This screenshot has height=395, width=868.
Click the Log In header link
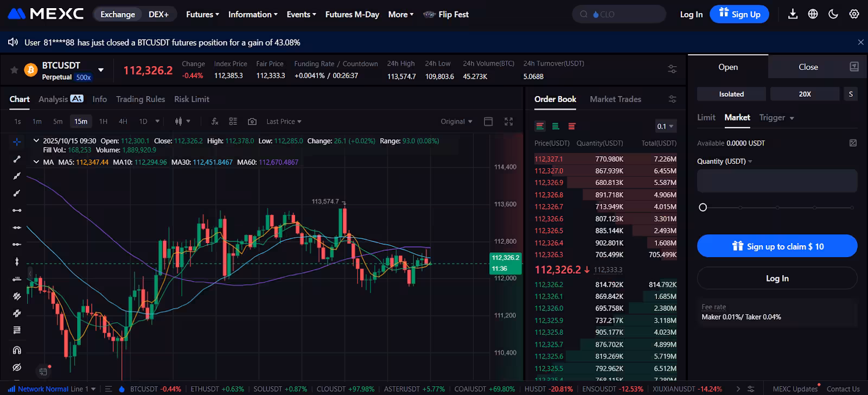tap(691, 15)
